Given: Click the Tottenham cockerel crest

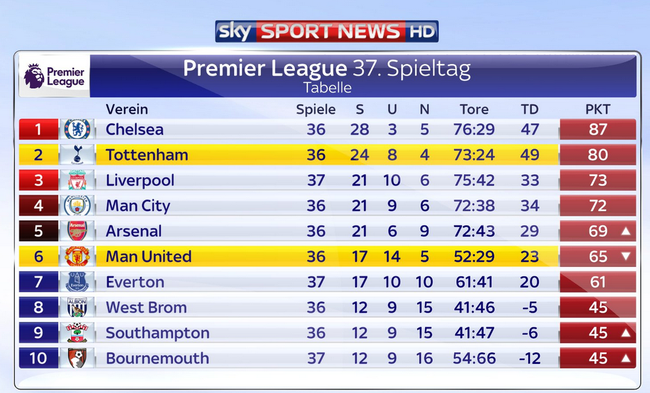Looking at the screenshot, I should coord(78,155).
